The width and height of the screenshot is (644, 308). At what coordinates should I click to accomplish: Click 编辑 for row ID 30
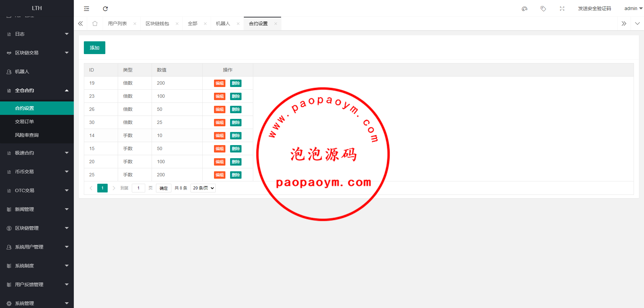(x=220, y=123)
